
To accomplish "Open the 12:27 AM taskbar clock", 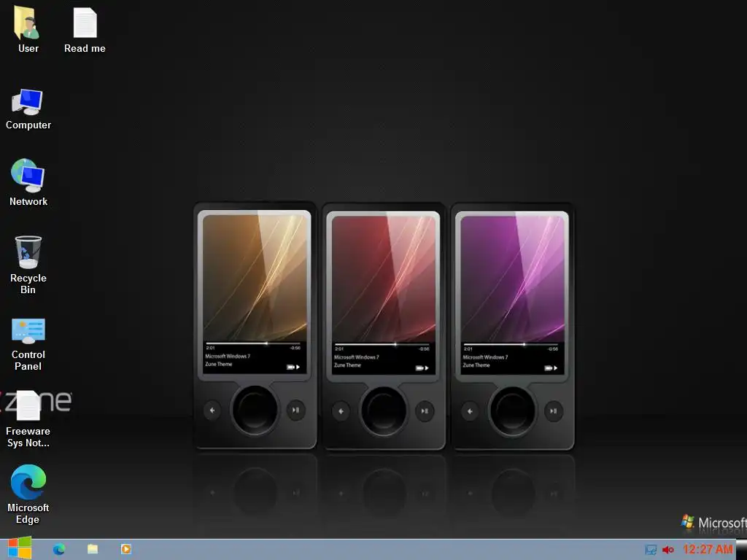I will coord(708,550).
